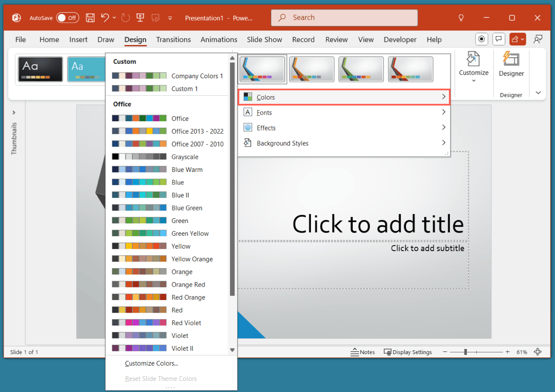Select the Office 2013 - 2022 palette
The image size is (555, 392).
pos(167,131)
